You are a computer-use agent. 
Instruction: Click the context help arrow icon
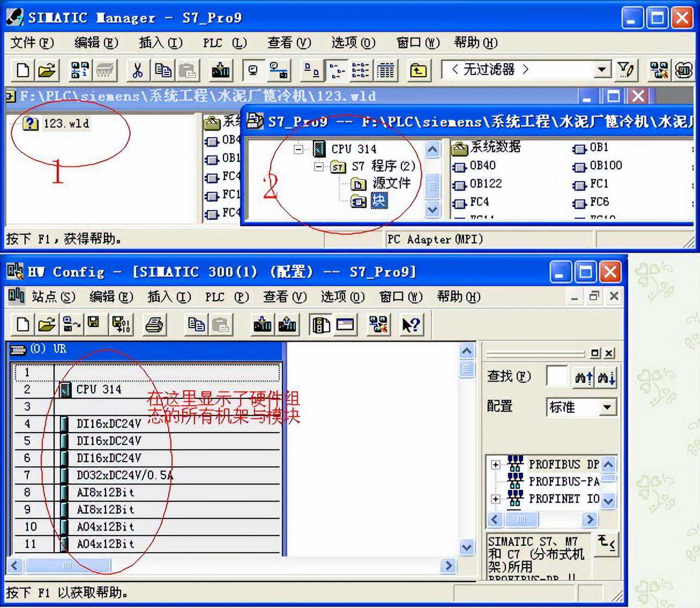(x=411, y=324)
